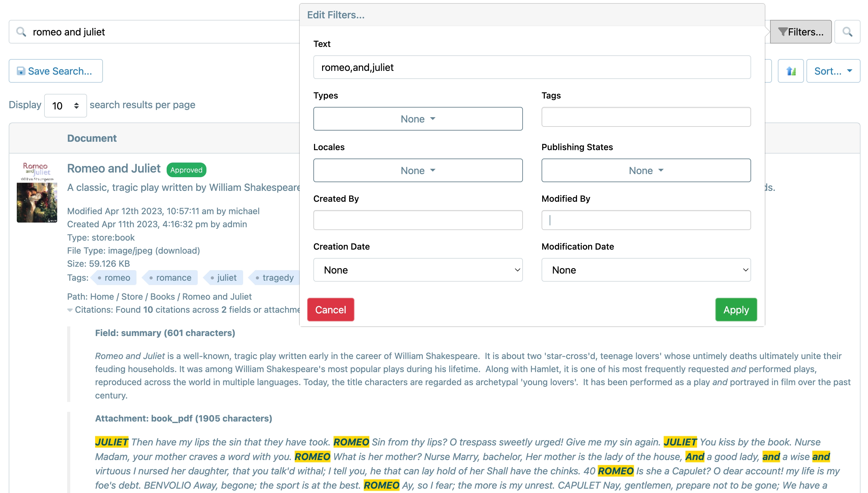Open the Locales None dropdown
Viewport: 868px width, 493px height.
[418, 170]
